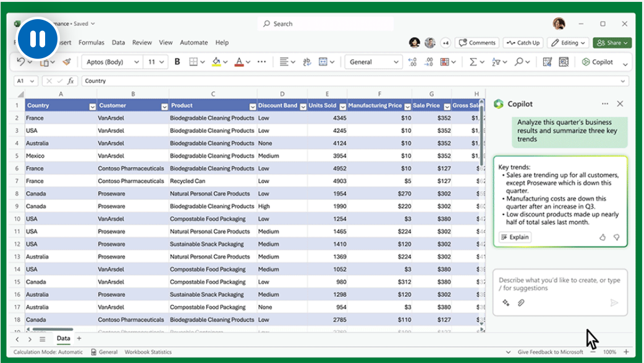Viewport: 644px width, 363px height.
Task: Open the Country column filter dropdown
Action: pos(93,107)
